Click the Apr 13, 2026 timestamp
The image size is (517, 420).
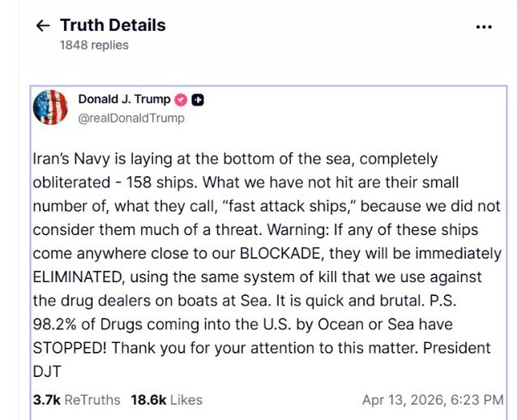tap(433, 400)
